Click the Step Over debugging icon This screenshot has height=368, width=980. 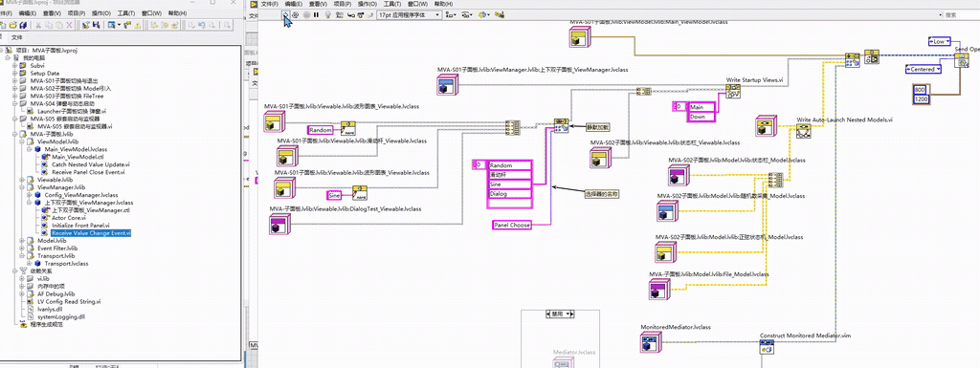pyautogui.click(x=360, y=15)
